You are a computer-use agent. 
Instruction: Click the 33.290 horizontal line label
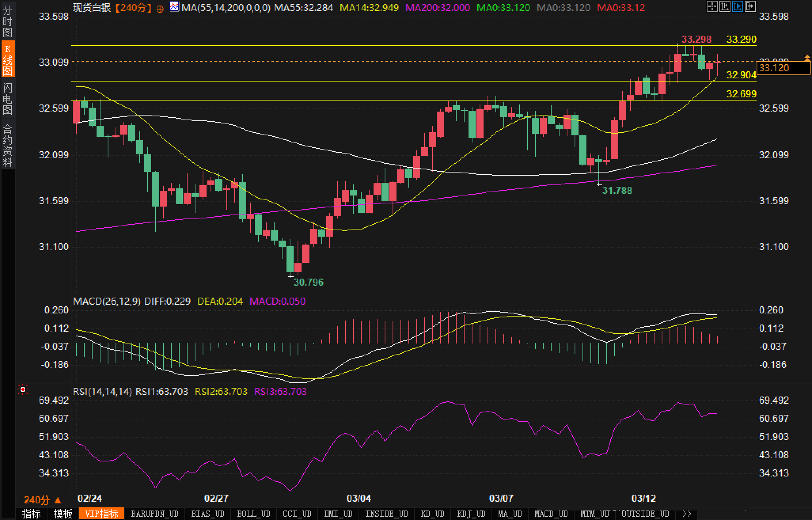pyautogui.click(x=742, y=39)
